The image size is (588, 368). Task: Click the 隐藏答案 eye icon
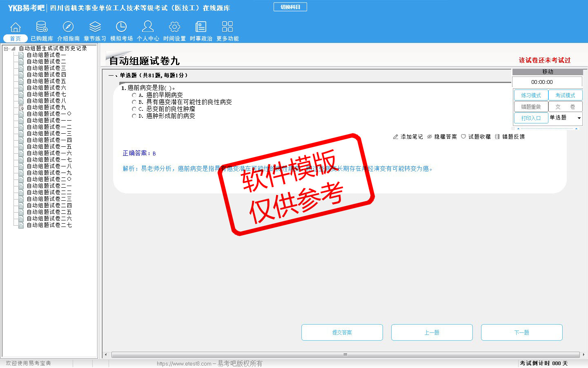pos(430,137)
